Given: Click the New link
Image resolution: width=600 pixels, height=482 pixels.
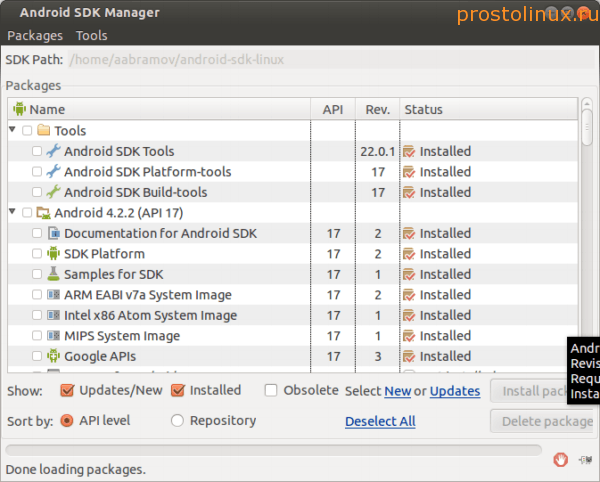Looking at the screenshot, I should coord(398,391).
